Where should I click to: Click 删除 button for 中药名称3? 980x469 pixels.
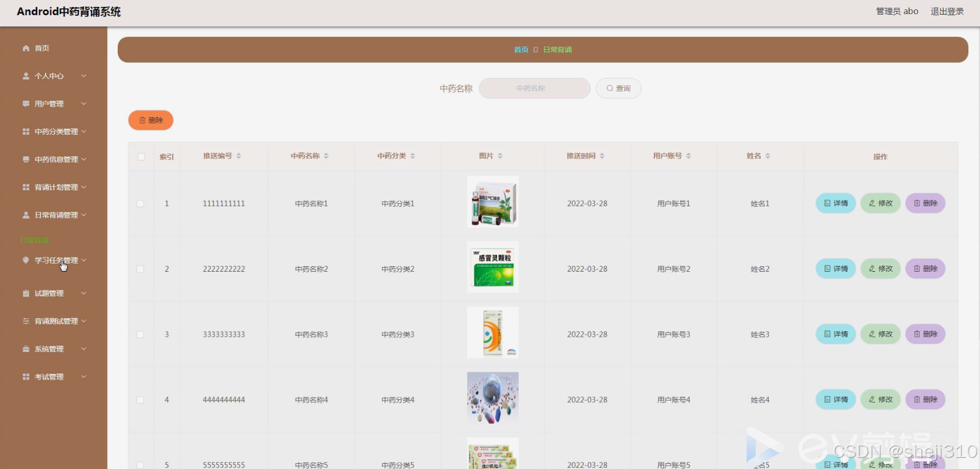tap(926, 334)
